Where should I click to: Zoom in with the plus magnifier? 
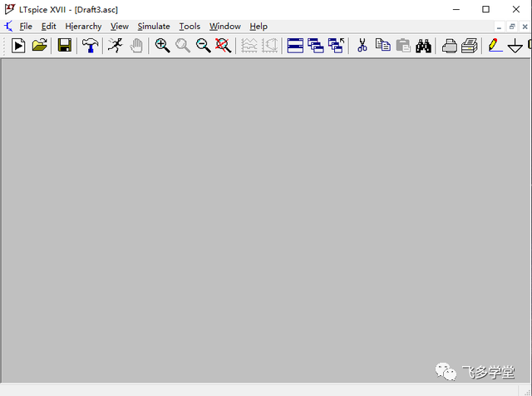tap(162, 46)
